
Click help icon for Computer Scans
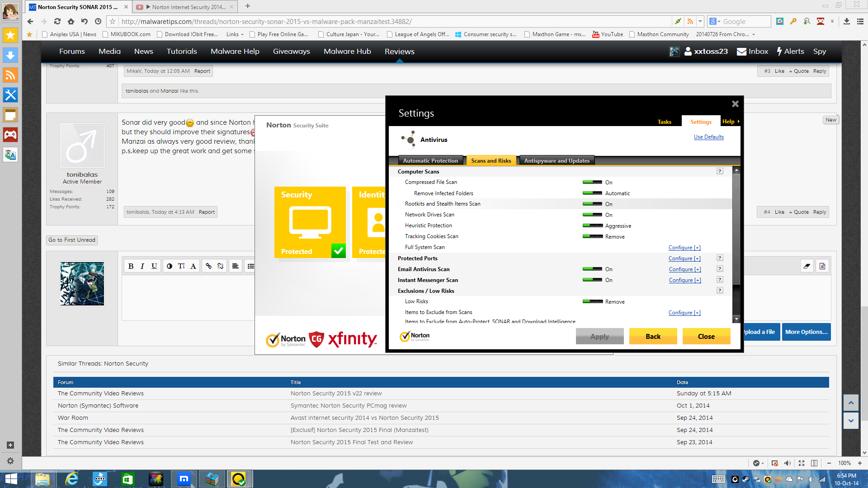[720, 171]
